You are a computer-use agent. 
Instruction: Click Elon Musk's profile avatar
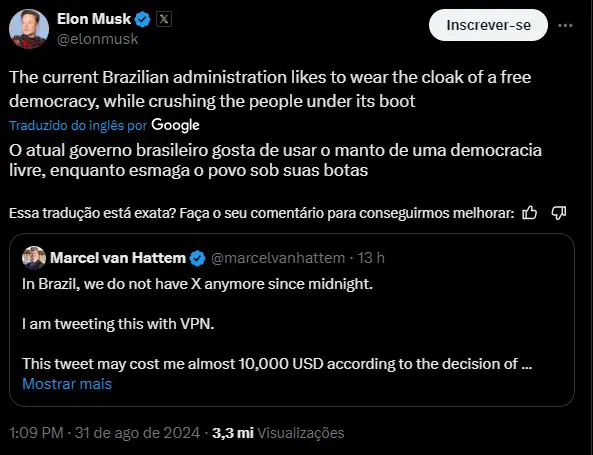coord(29,29)
